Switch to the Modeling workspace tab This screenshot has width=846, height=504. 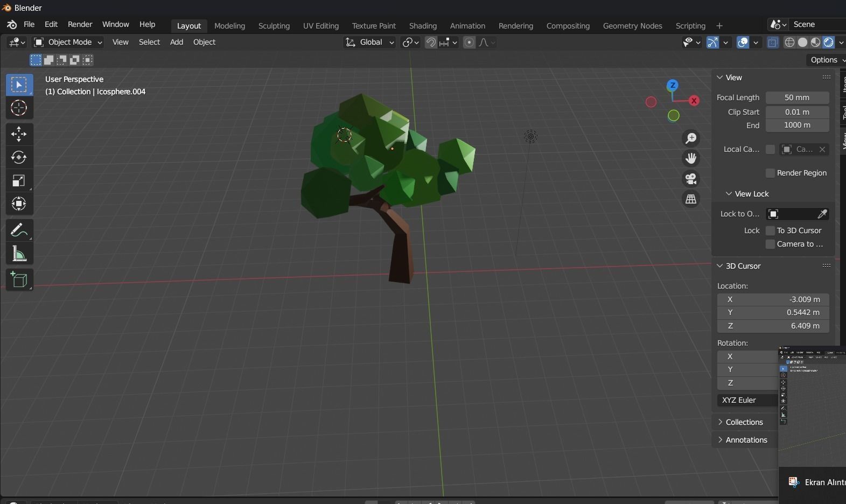pyautogui.click(x=229, y=26)
